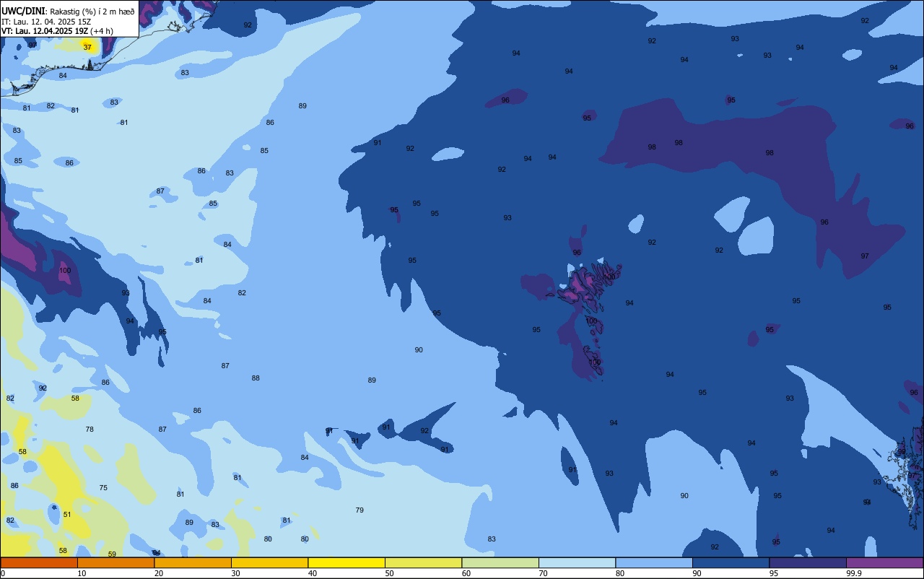Click the legend tick label '10'
The width and height of the screenshot is (924, 579).
pyautogui.click(x=82, y=573)
